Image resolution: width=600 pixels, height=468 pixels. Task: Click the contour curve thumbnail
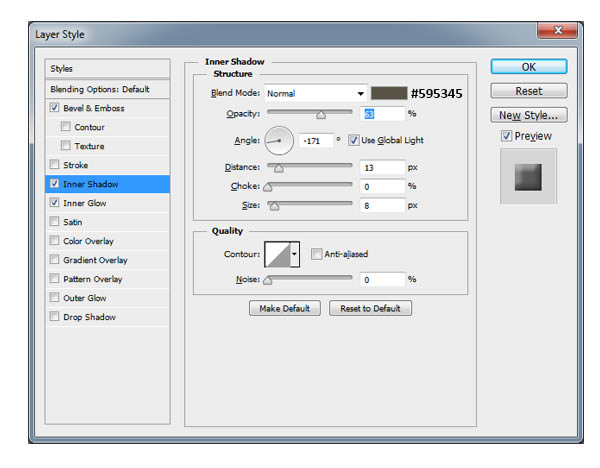tap(277, 254)
